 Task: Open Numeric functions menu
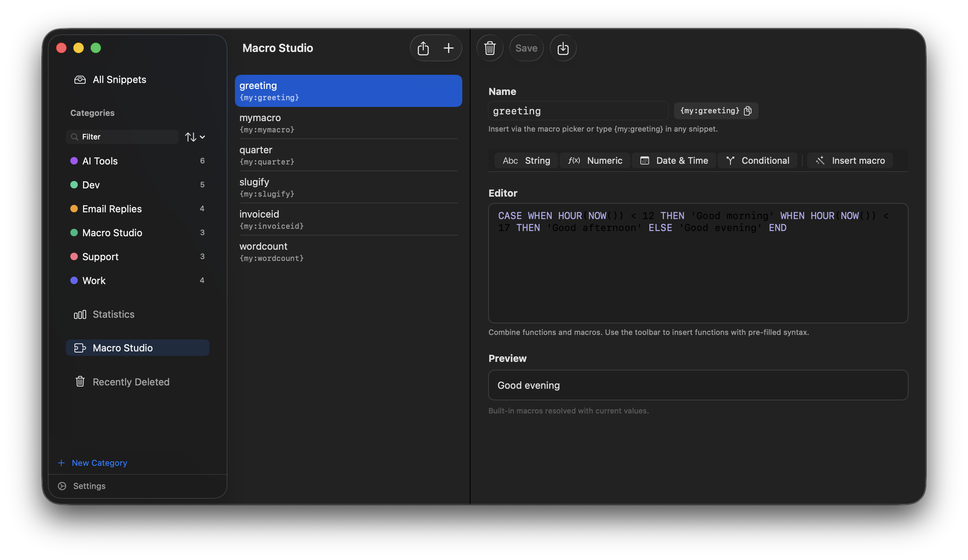coord(595,160)
